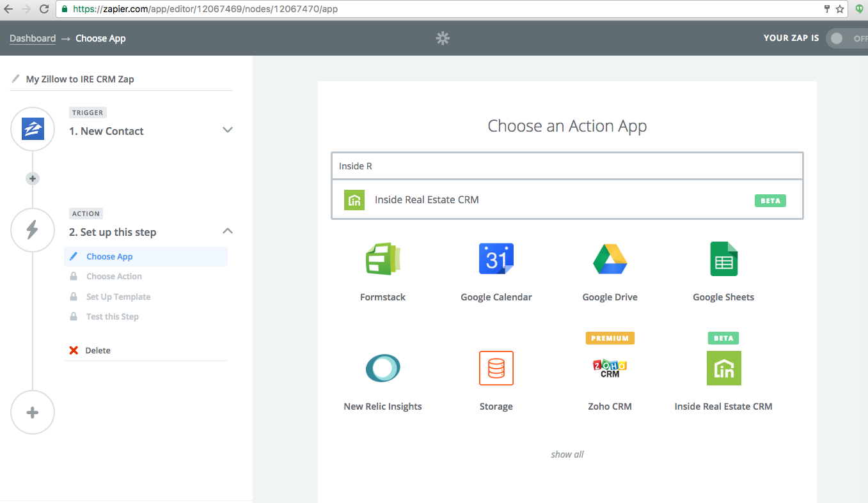The image size is (868, 503).
Task: Click the PREMIUM badge above Zoho CRM
Action: (610, 338)
